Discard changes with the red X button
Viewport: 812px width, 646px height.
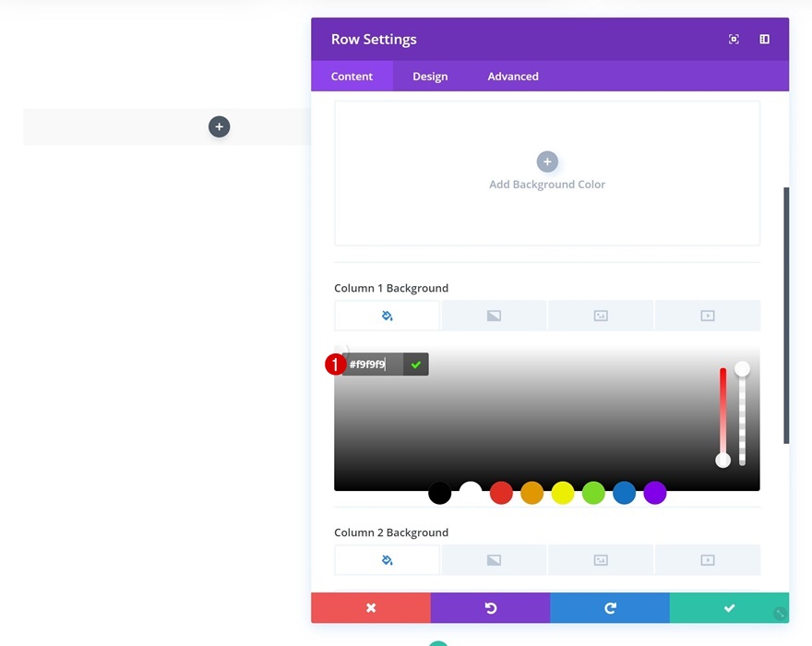[371, 607]
